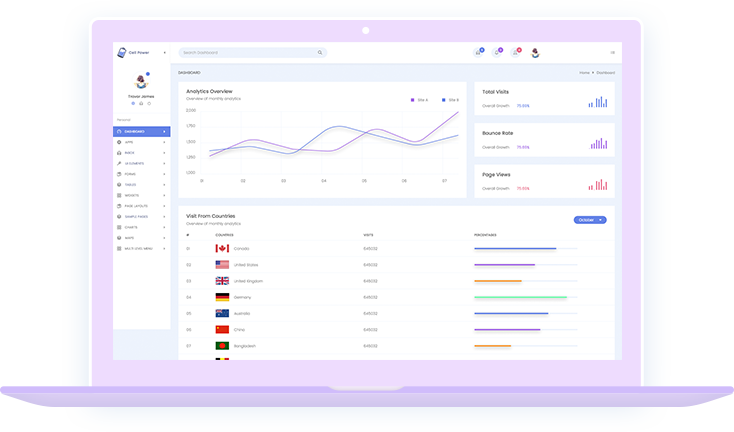This screenshot has width=734, height=432.
Task: Click the Canada percentage progress bar
Action: (514, 249)
